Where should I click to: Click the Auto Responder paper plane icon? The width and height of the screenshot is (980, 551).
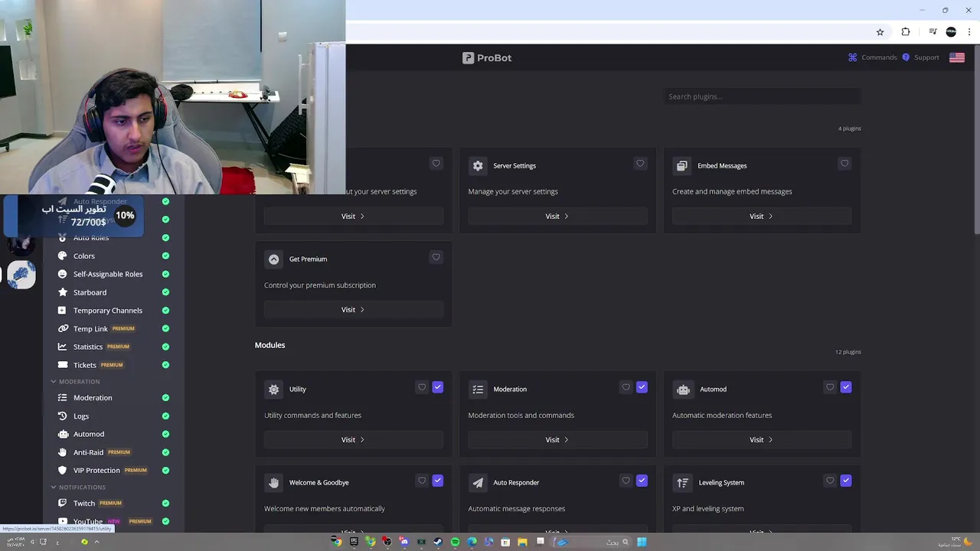478,483
